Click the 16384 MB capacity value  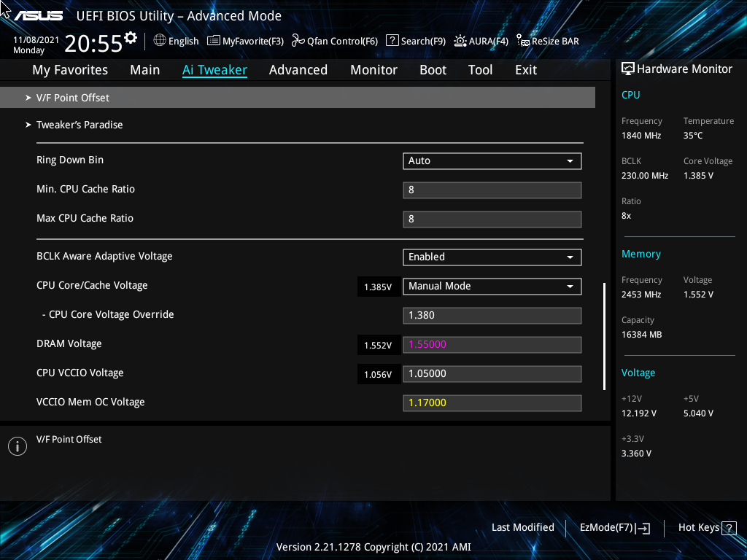pos(642,335)
